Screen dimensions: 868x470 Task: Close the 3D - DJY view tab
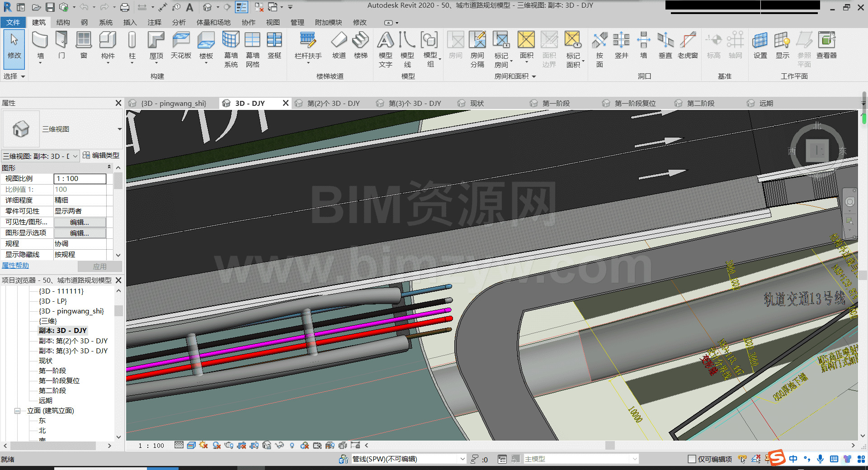pyautogui.click(x=286, y=103)
